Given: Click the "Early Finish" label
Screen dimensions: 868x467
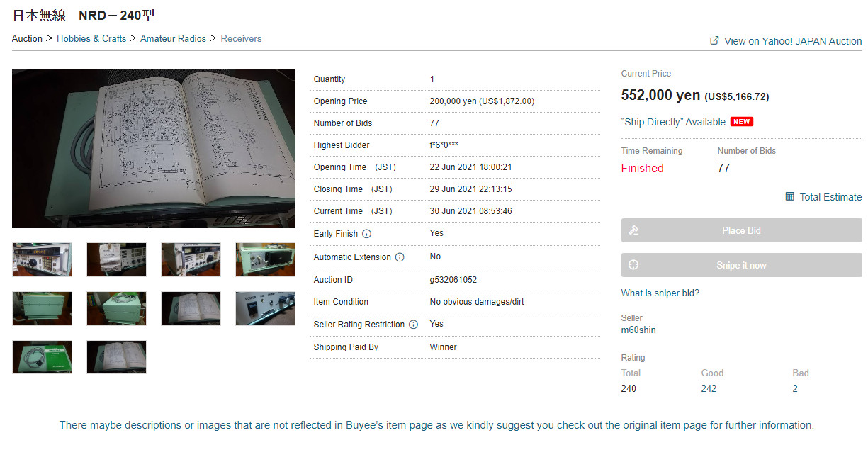Looking at the screenshot, I should pyautogui.click(x=336, y=234).
